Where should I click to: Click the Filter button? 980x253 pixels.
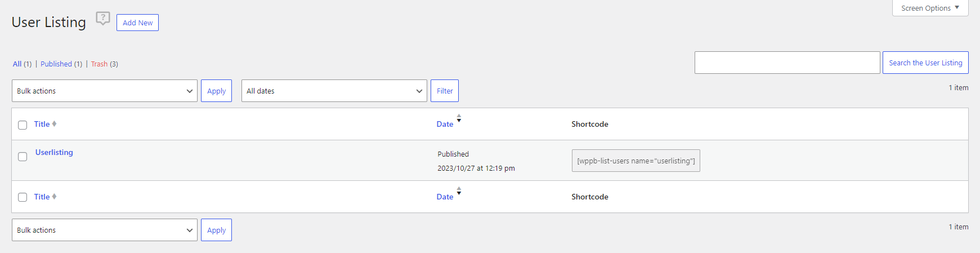point(445,91)
